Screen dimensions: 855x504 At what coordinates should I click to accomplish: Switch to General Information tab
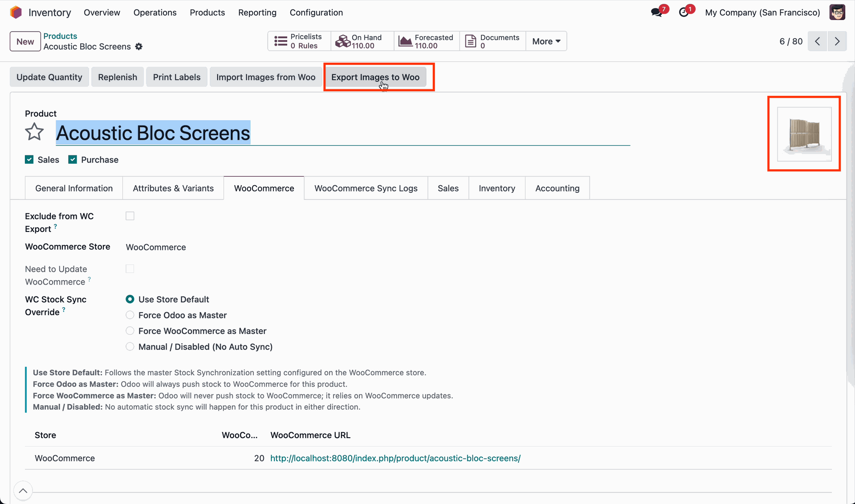click(74, 188)
